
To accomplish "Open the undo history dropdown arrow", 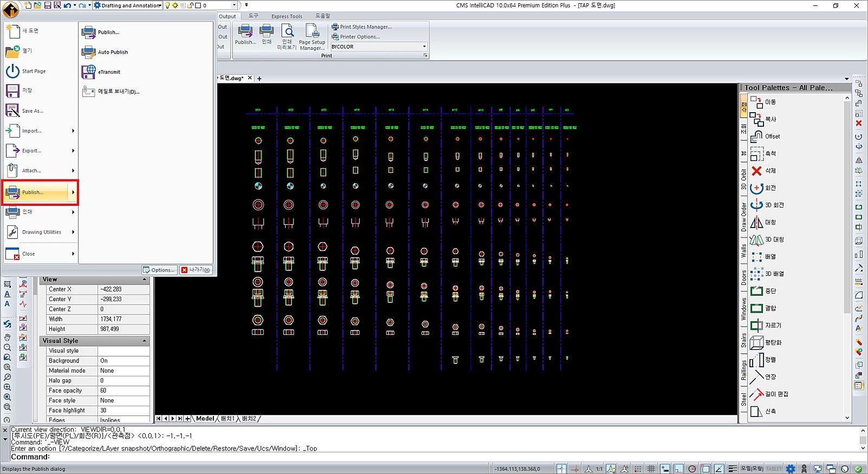I will coord(74,5).
